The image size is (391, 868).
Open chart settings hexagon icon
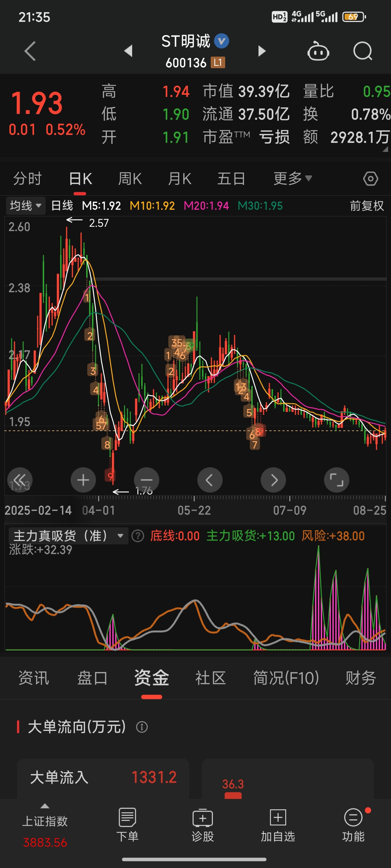pos(370,179)
